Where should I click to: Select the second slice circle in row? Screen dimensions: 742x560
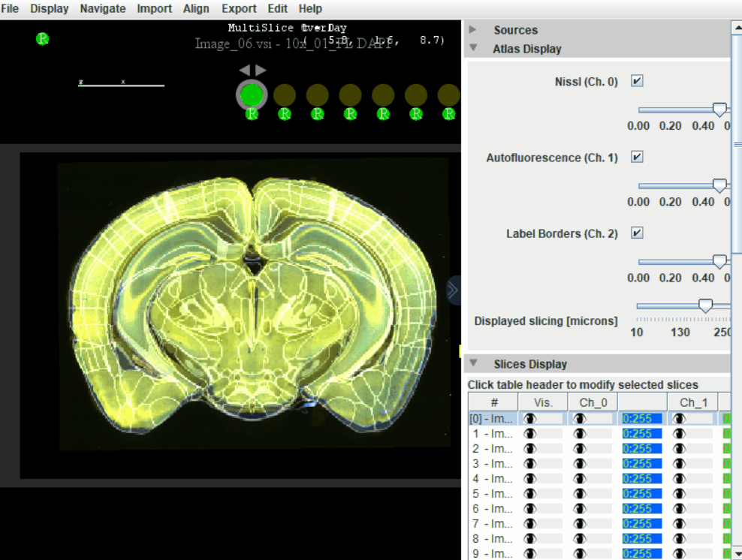point(285,95)
